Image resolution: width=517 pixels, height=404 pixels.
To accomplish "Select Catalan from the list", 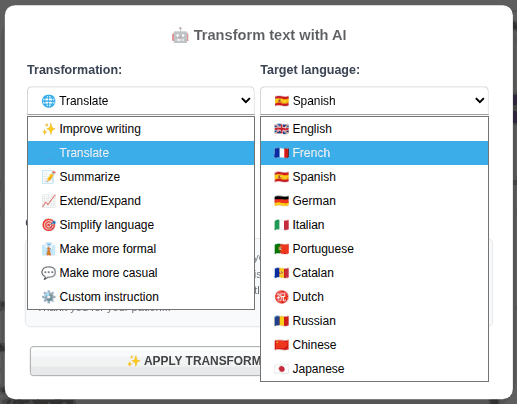I will [374, 273].
